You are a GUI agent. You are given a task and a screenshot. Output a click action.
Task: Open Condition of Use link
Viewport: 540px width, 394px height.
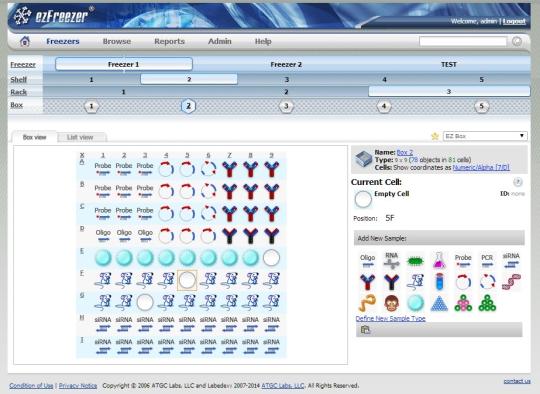31,386
